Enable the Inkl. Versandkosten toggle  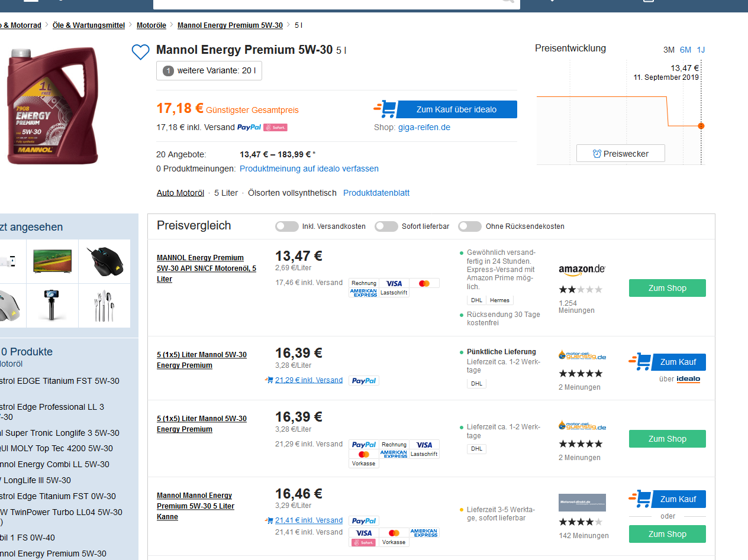coord(287,226)
